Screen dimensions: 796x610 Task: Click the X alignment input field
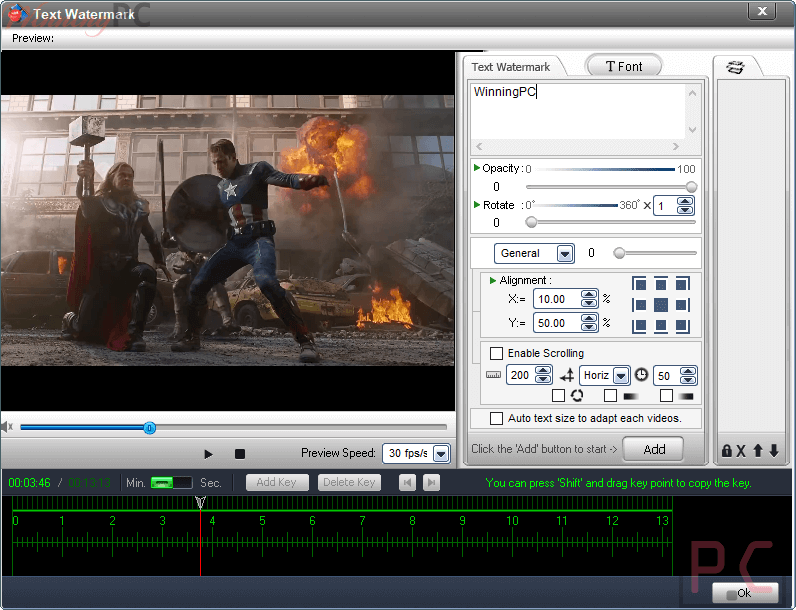(x=557, y=299)
